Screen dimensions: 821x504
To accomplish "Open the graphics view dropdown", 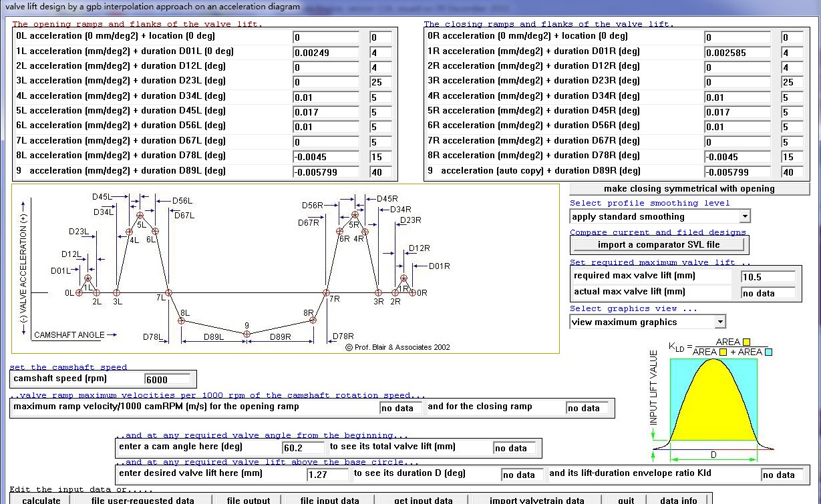I will [719, 322].
